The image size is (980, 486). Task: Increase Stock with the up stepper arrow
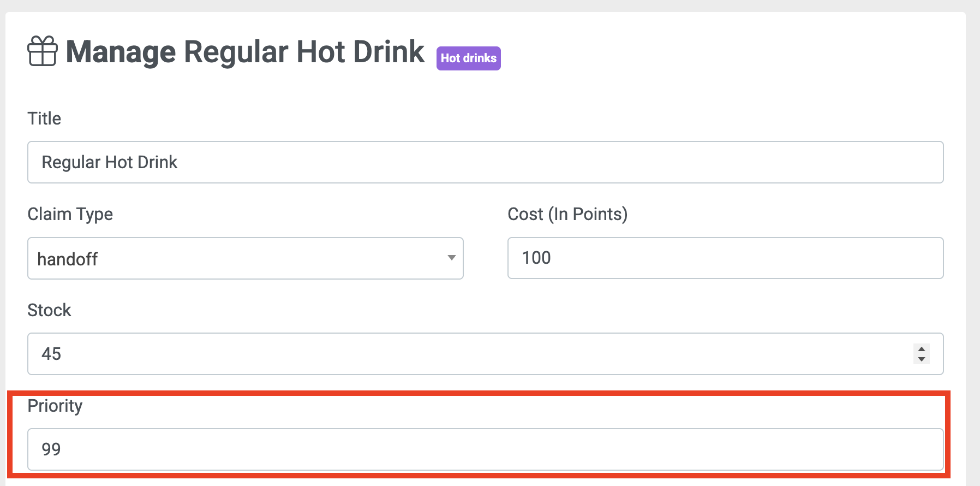click(922, 349)
